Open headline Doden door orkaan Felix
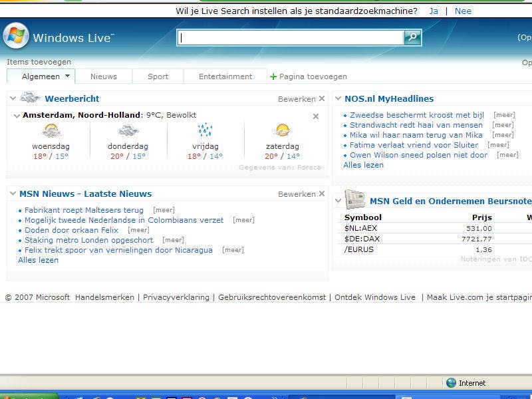The height and width of the screenshot is (399, 532). pos(71,230)
